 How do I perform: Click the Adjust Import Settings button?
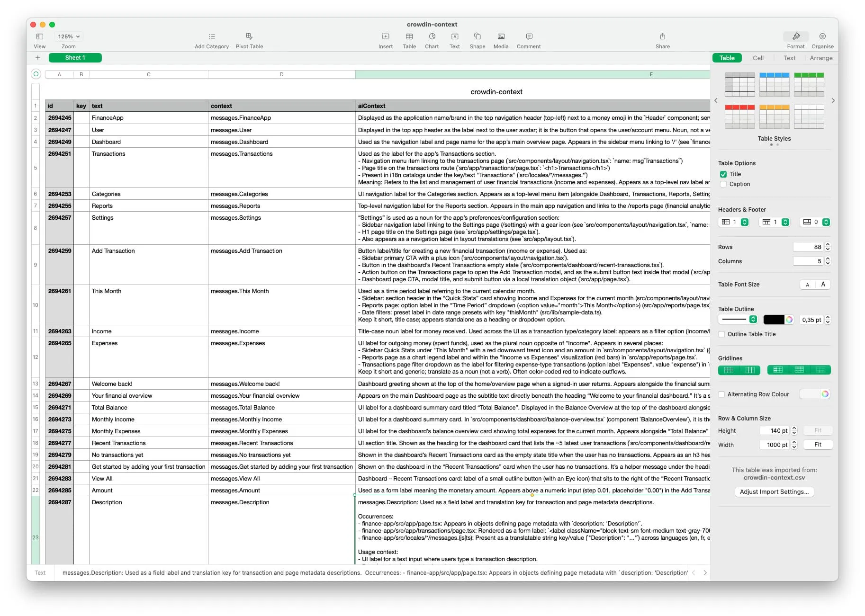(774, 492)
